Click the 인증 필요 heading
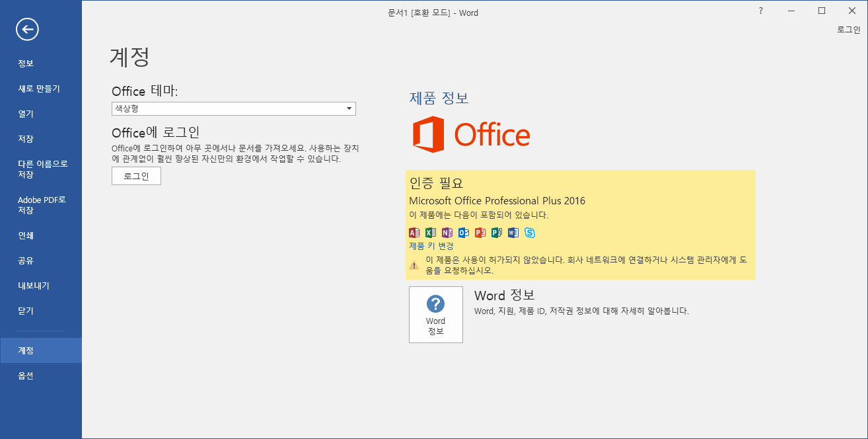This screenshot has width=868, height=439. pyautogui.click(x=437, y=183)
